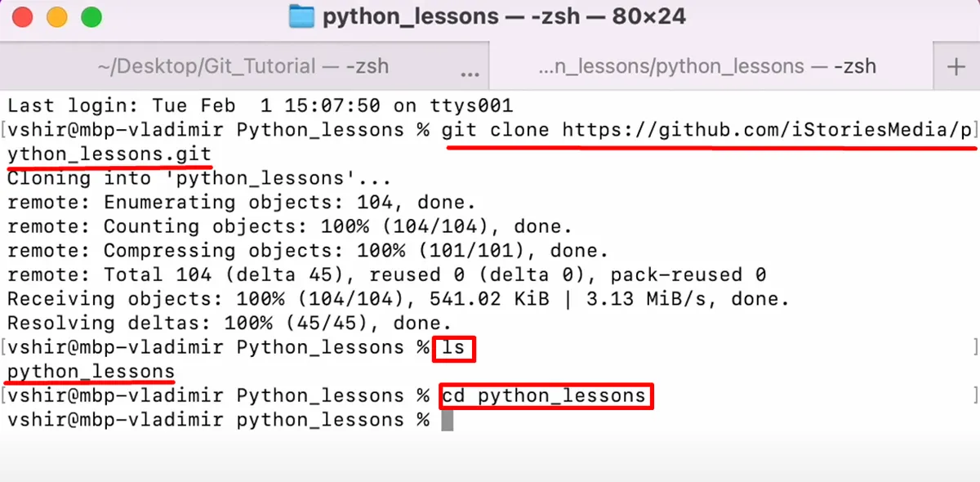Switch to the ~/Desktop/Git_Tutorial tab
The width and height of the screenshot is (980, 482).
click(x=243, y=66)
